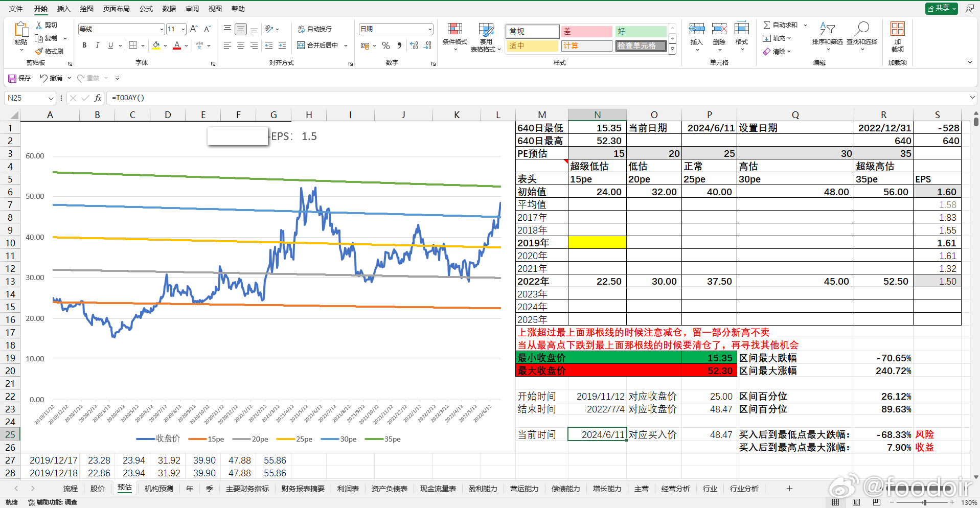Open Conditional Formatting icon
980x508 pixels.
tap(455, 29)
